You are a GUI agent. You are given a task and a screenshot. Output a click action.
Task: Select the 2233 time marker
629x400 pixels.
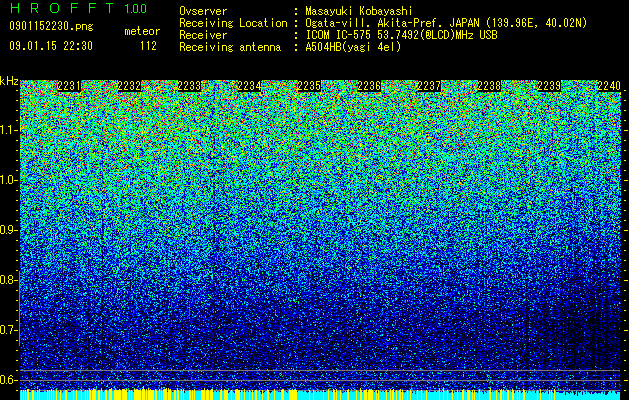(189, 86)
